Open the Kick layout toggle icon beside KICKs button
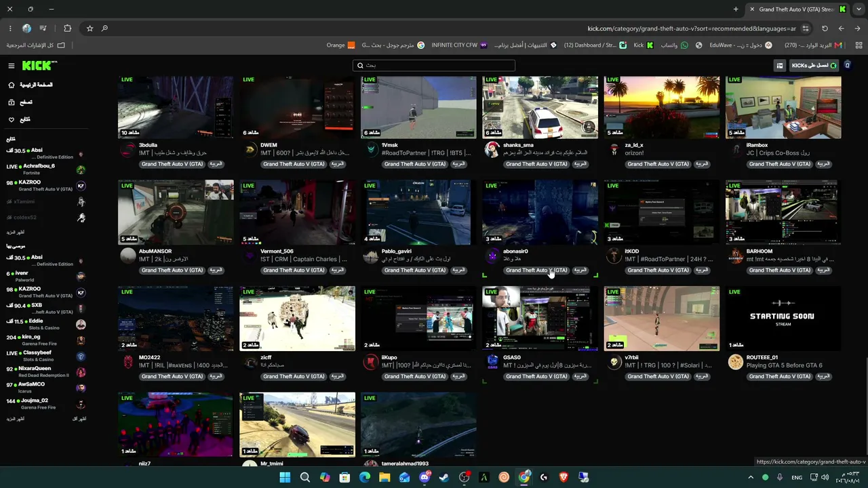The height and width of the screenshot is (488, 868). (780, 66)
